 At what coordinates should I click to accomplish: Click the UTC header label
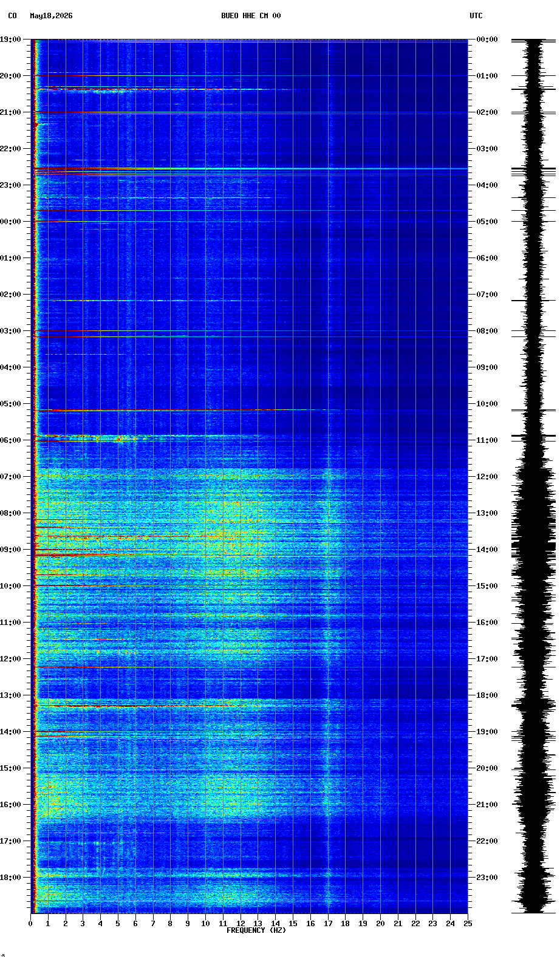coord(476,16)
